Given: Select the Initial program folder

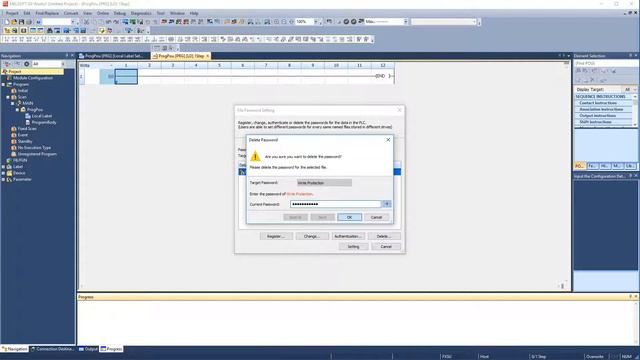Looking at the screenshot, I should pos(22,91).
